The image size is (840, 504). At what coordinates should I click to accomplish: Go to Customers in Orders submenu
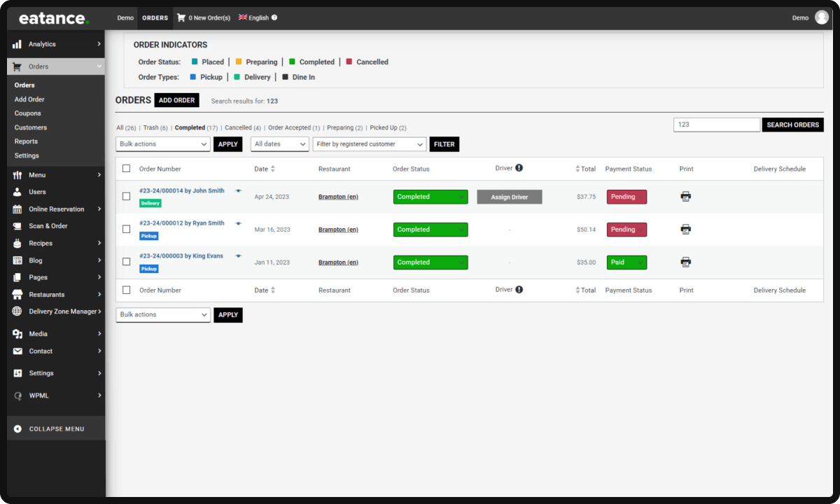(x=31, y=127)
